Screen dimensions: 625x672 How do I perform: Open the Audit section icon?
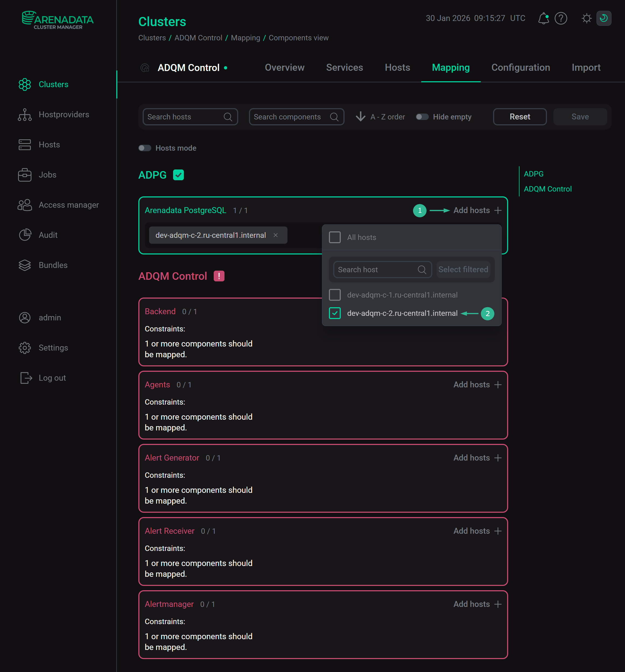click(x=25, y=235)
